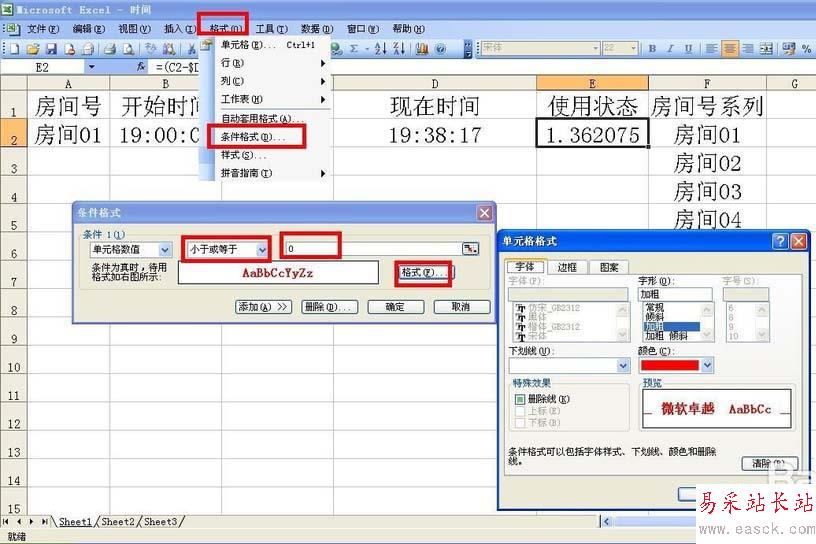Click the AutoSum sigma icon
This screenshot has height=544, width=816.
tap(354, 49)
